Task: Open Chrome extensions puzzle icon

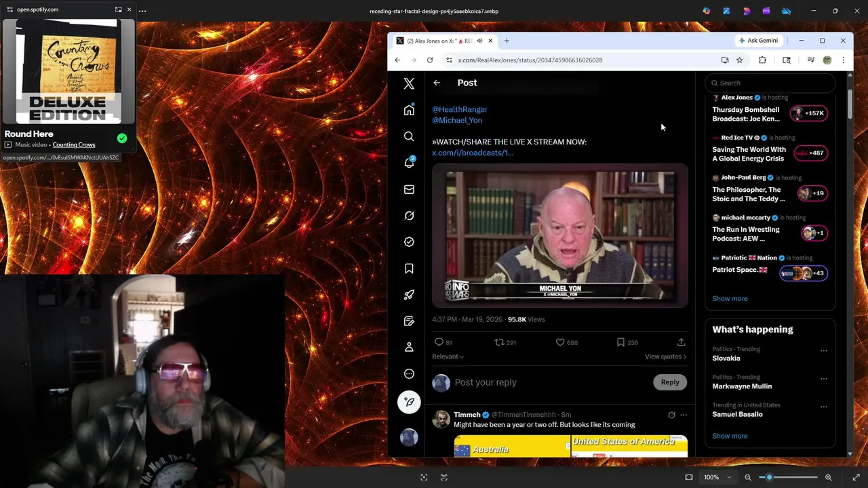Action: (x=762, y=60)
